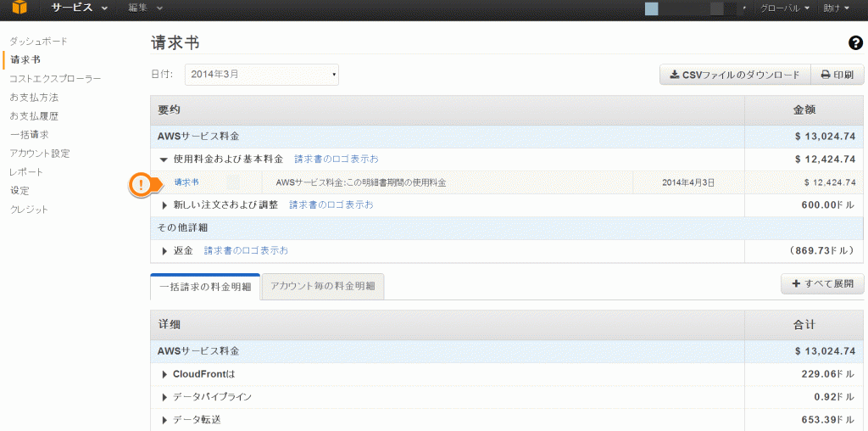The image size is (868, 431).
Task: Click the 653.39ドル data transfer amount
Action: (x=829, y=420)
